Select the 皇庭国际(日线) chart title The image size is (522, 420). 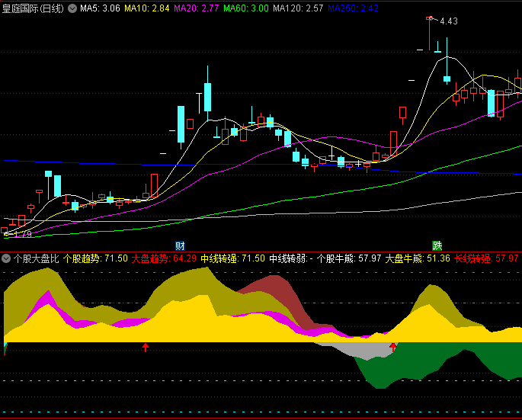33,8
